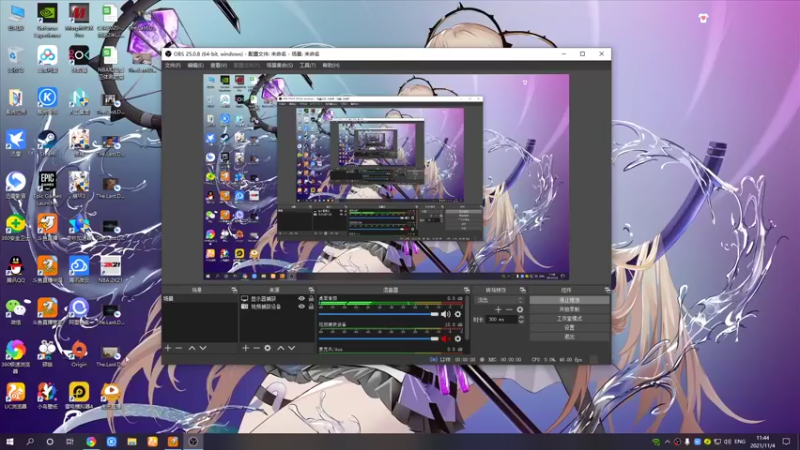Open source properties with the gear icon
Viewport: 800px width, 450px height.
point(267,348)
